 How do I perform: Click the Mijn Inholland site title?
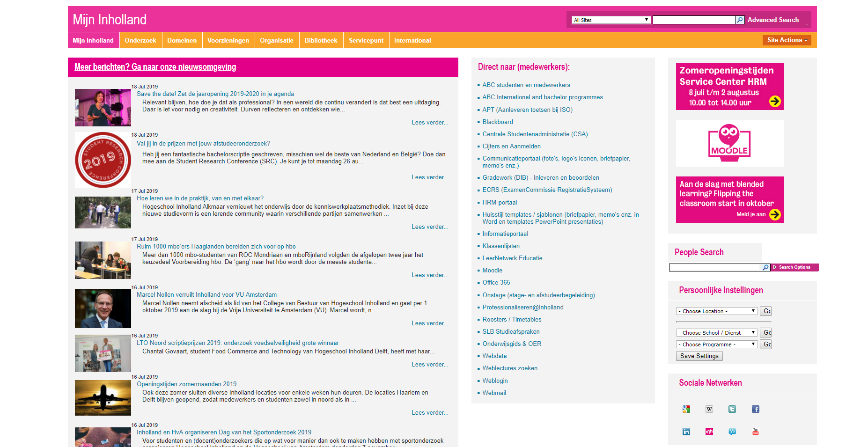pyautogui.click(x=110, y=20)
